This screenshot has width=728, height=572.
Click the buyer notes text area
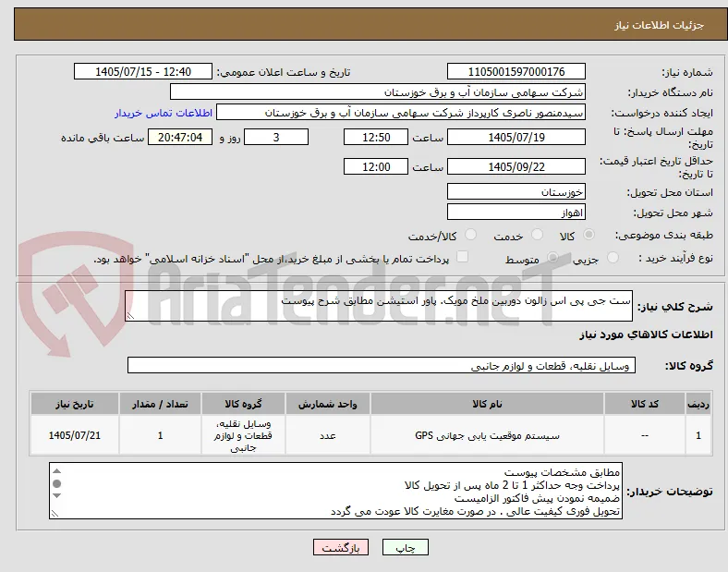[335, 491]
